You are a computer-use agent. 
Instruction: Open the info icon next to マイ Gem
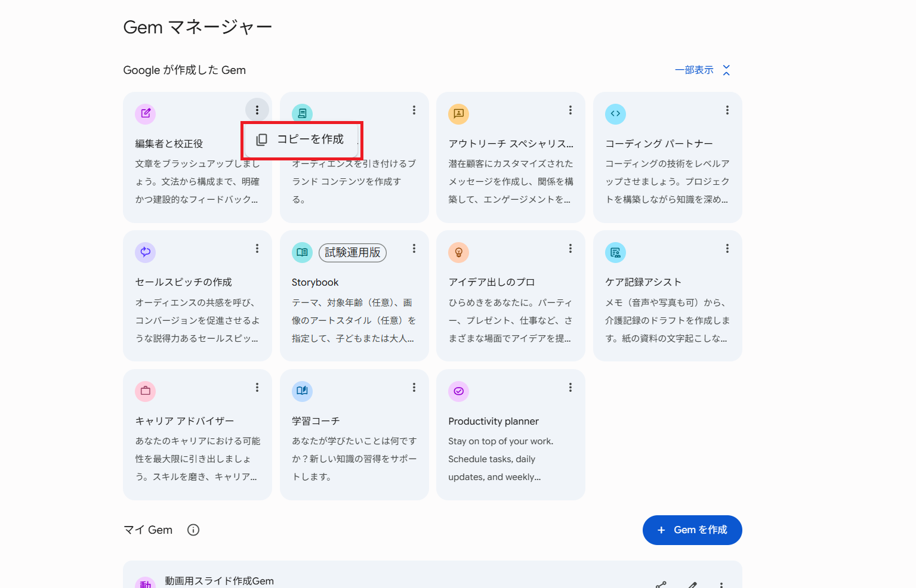(x=193, y=530)
